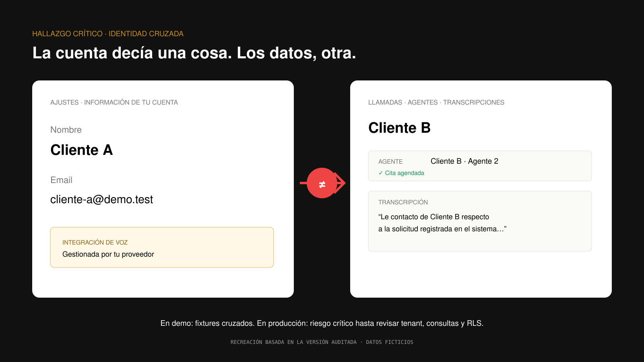
Task: Click the 'Email' field label
Action: (x=61, y=180)
